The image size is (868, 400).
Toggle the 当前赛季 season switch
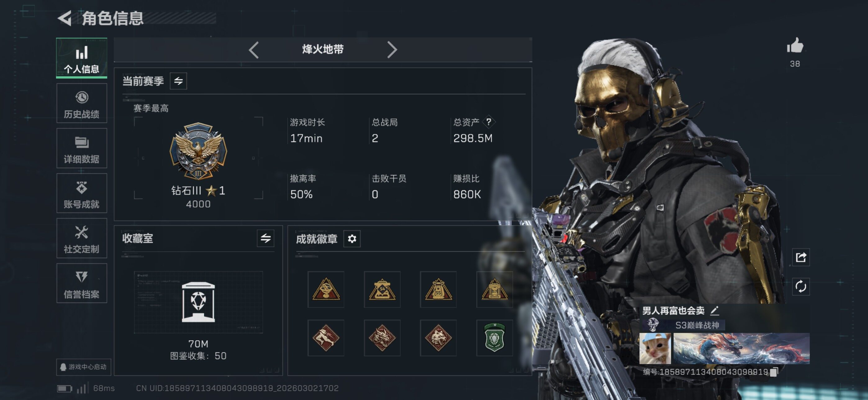178,81
